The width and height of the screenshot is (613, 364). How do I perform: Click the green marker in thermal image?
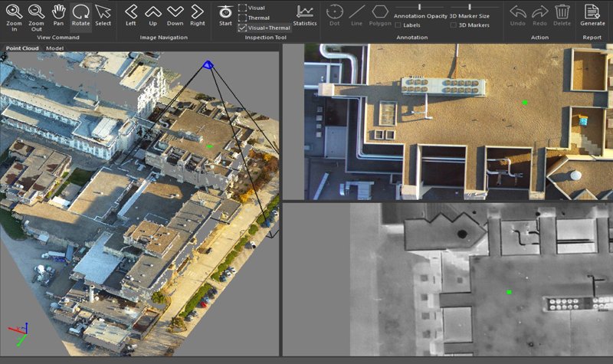click(x=509, y=292)
